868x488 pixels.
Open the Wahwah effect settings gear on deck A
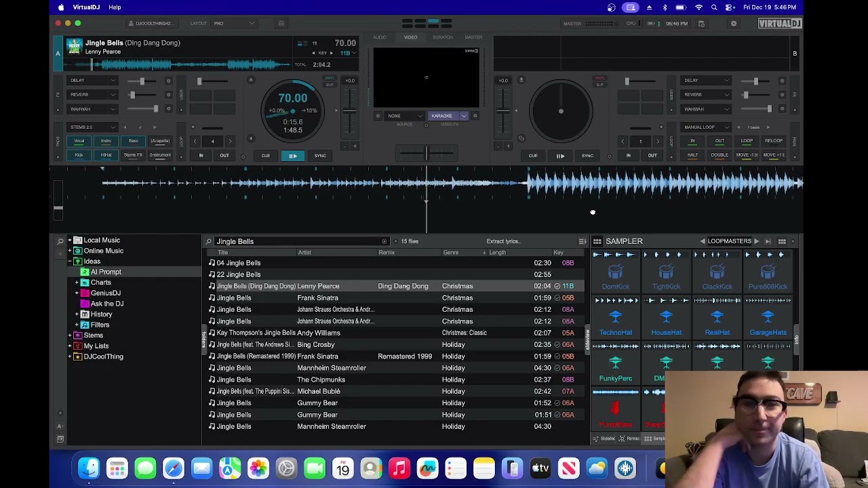point(168,109)
